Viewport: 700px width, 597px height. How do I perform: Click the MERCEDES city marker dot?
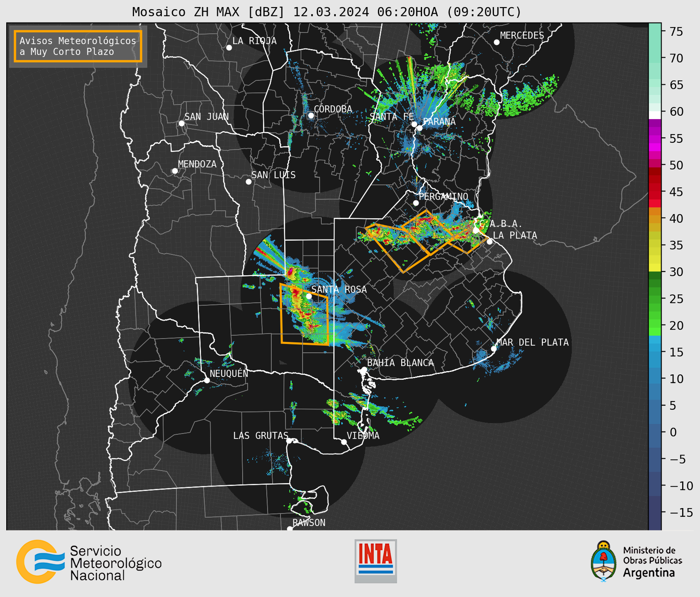(497, 42)
